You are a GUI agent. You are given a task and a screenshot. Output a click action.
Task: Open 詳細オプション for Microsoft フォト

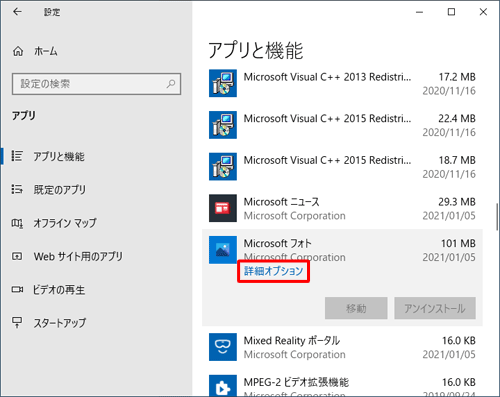pyautogui.click(x=273, y=271)
